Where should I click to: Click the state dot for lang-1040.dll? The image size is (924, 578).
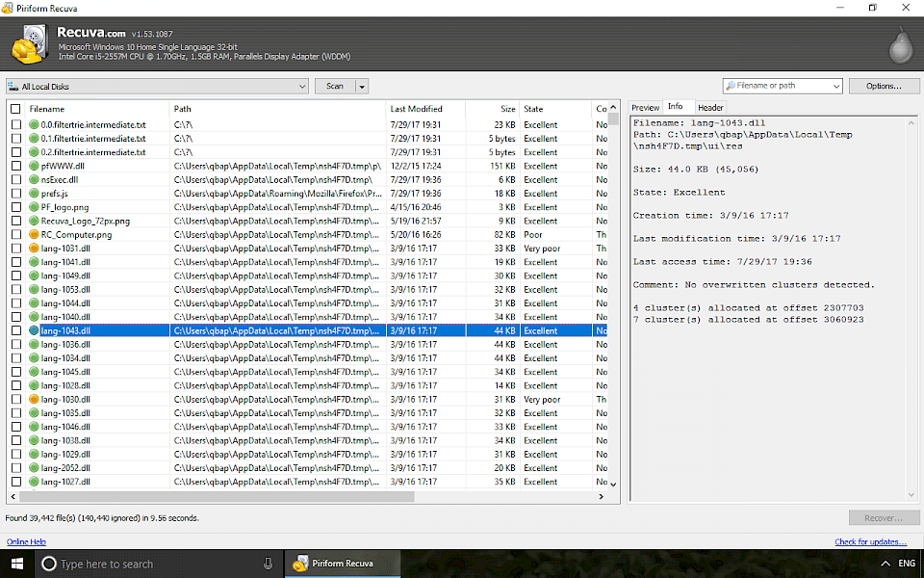click(35, 317)
